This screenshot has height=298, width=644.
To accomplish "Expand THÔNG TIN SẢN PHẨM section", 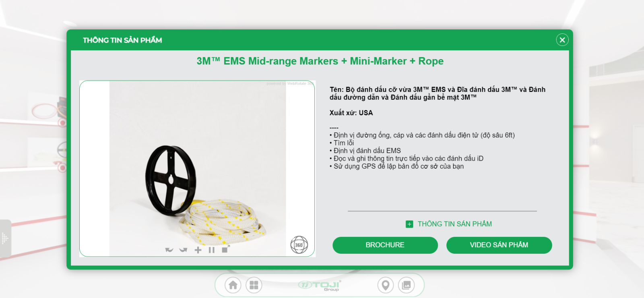I will tap(454, 224).
